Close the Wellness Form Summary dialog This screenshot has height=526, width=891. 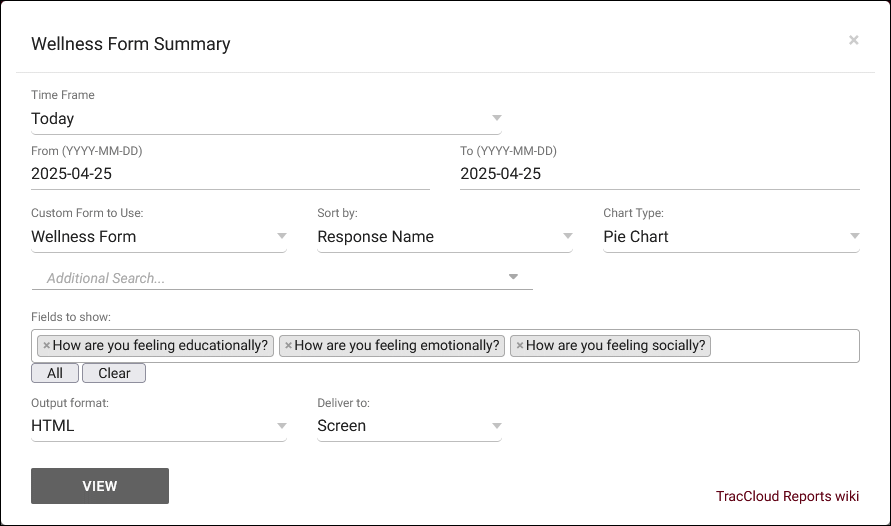click(x=853, y=40)
